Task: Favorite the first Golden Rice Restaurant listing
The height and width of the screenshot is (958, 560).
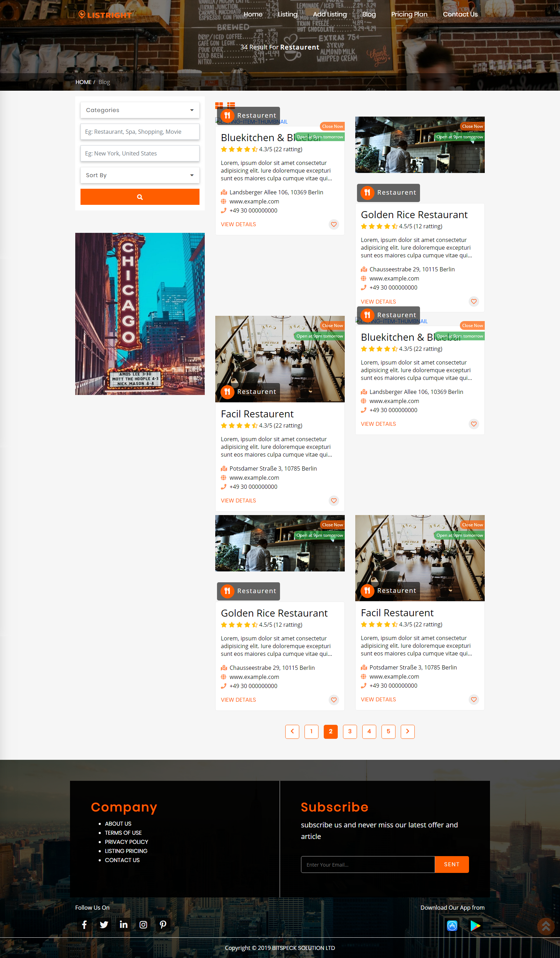Action: click(474, 301)
